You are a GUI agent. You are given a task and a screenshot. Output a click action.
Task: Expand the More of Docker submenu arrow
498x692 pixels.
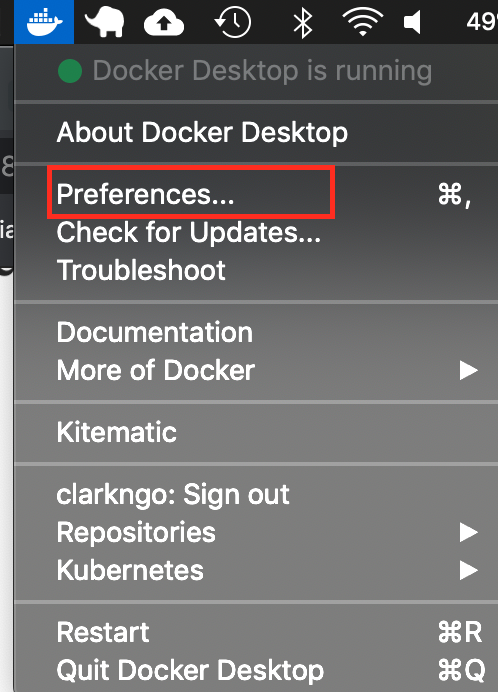click(x=468, y=370)
